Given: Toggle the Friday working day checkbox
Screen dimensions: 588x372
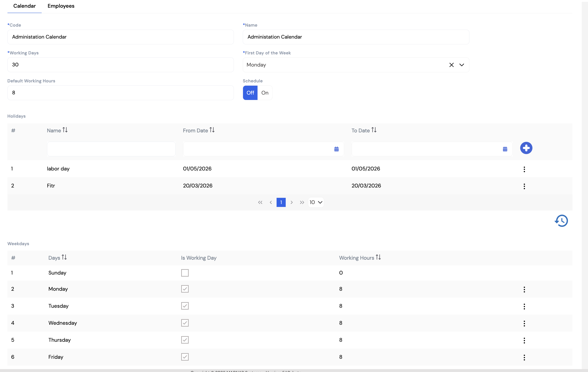Looking at the screenshot, I should click(x=185, y=357).
